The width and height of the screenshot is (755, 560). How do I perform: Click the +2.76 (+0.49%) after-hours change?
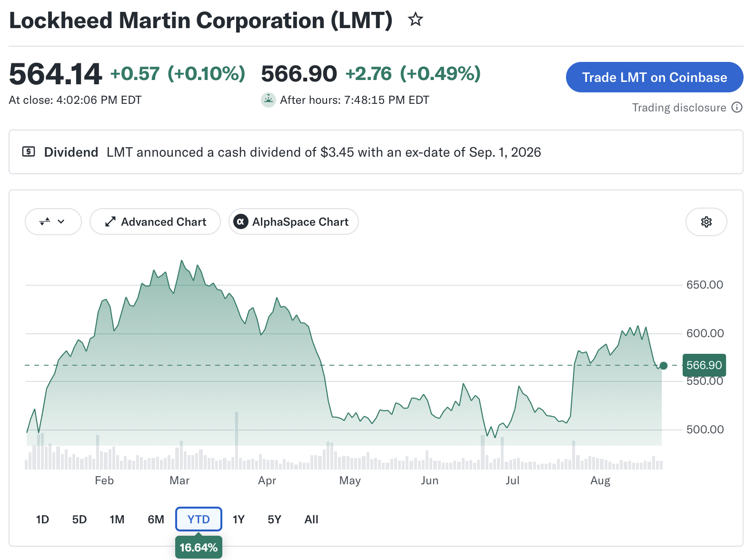413,74
